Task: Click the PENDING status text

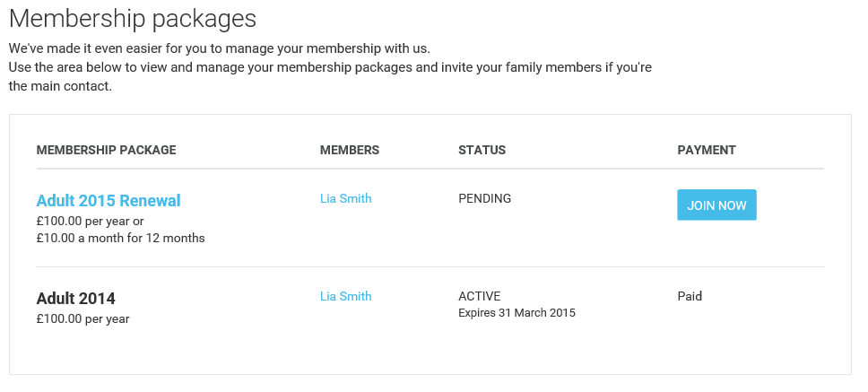Action: 484,198
